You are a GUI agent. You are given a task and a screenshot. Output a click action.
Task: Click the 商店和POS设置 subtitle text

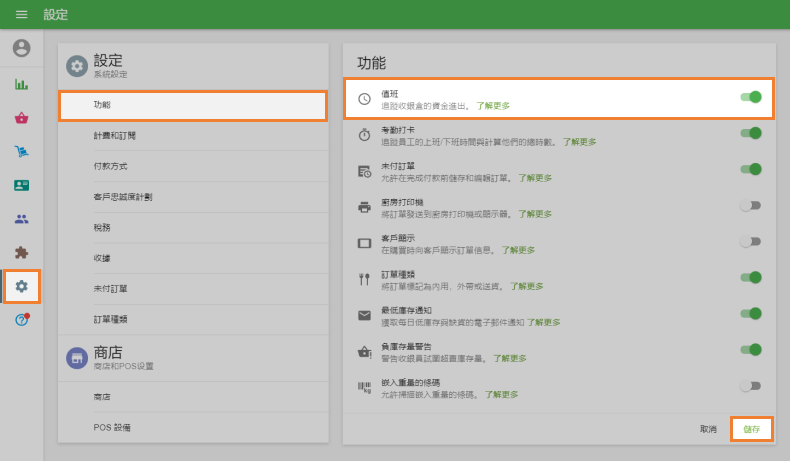coord(123,366)
